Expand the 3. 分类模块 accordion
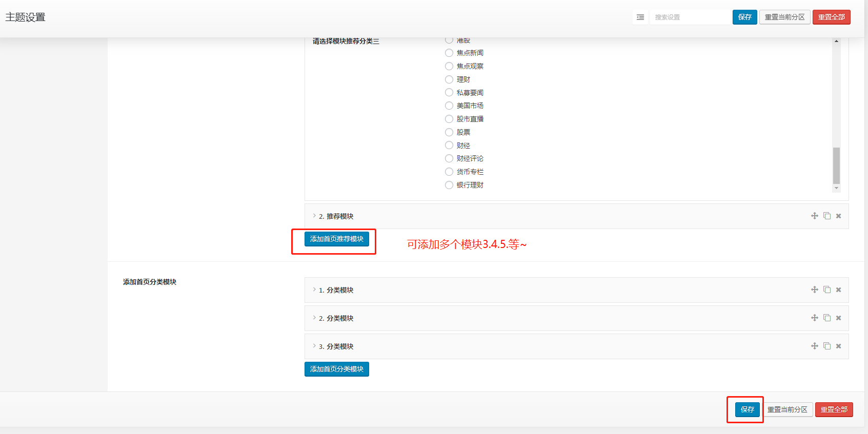Image resolution: width=868 pixels, height=434 pixels. click(576, 346)
